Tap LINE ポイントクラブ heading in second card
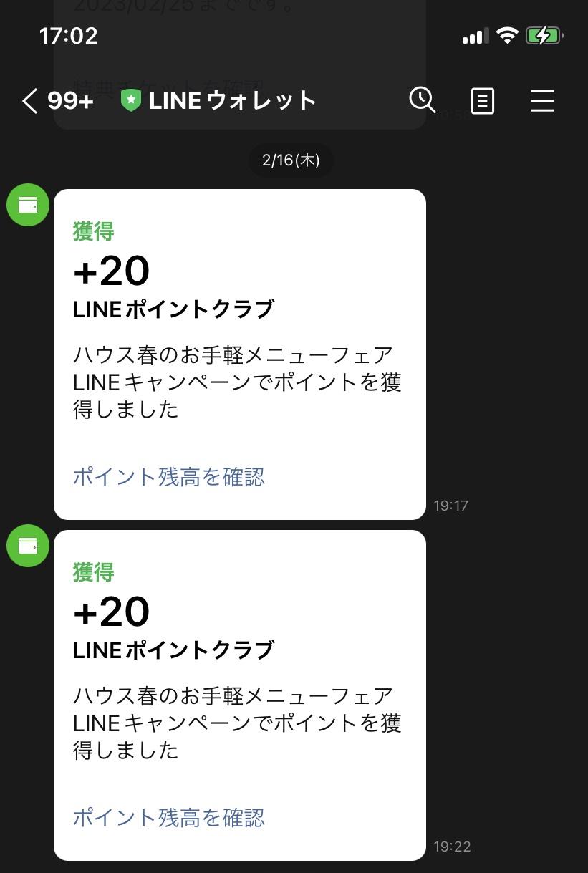This screenshot has width=588, height=873. coord(173,650)
